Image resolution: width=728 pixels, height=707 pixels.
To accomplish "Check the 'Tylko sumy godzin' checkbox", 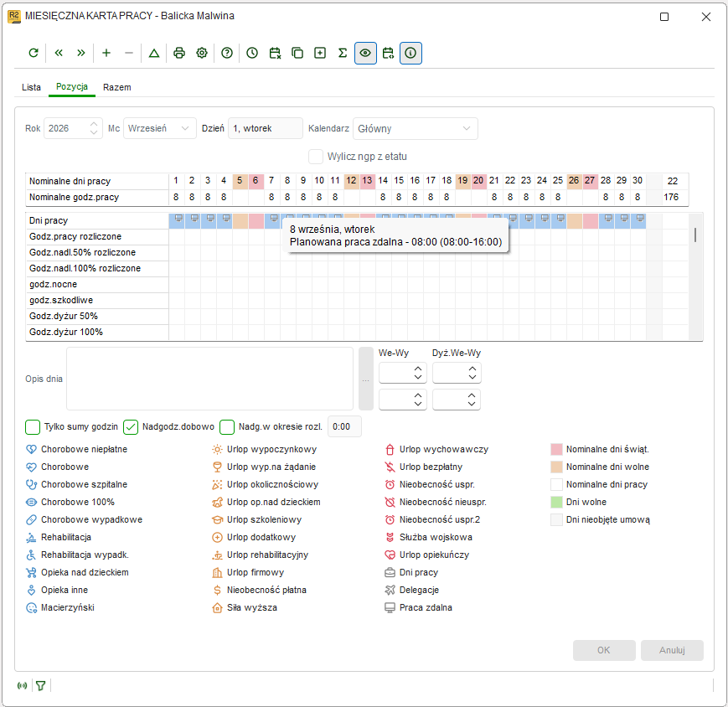I will tap(33, 427).
